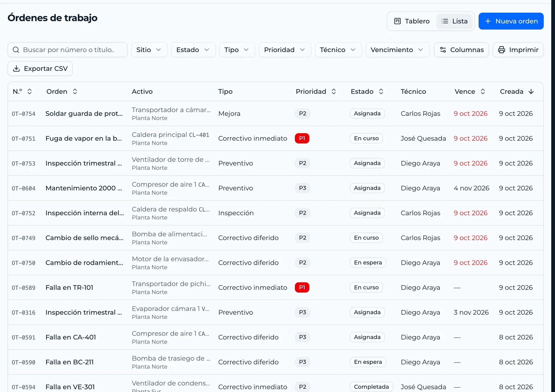Create a new order with Nueva orden
This screenshot has height=392, width=555.
click(511, 21)
